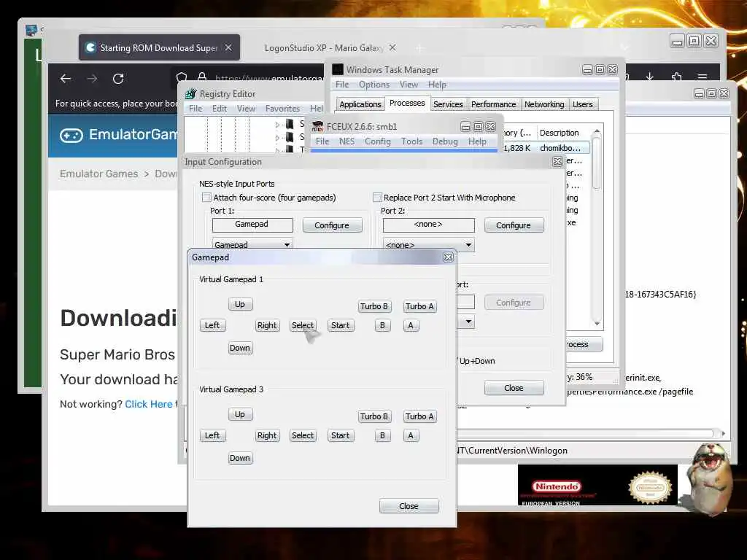747x560 pixels.
Task: Bind Virtual Gamepad 3 Left button
Action: pyautogui.click(x=212, y=436)
